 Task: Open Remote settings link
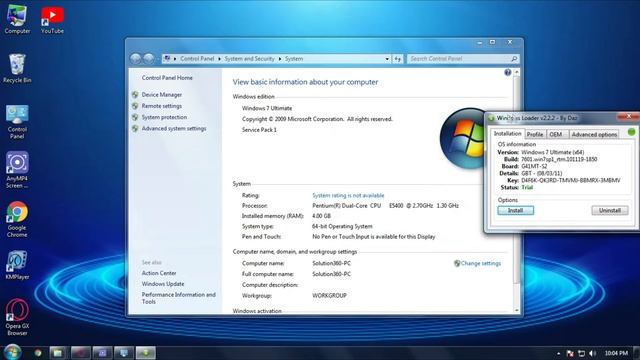(162, 106)
